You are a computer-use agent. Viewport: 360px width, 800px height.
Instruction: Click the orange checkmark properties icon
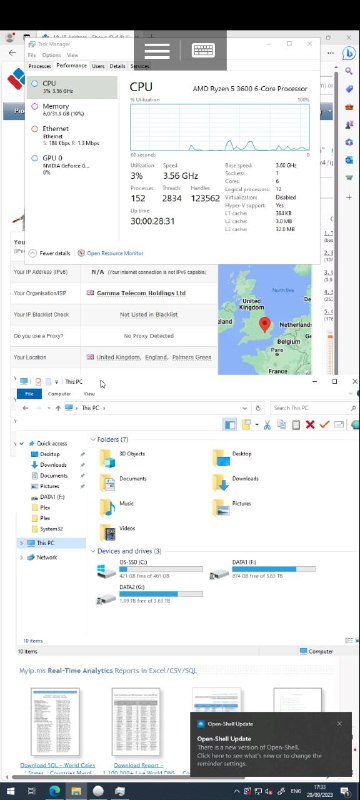[x=324, y=424]
